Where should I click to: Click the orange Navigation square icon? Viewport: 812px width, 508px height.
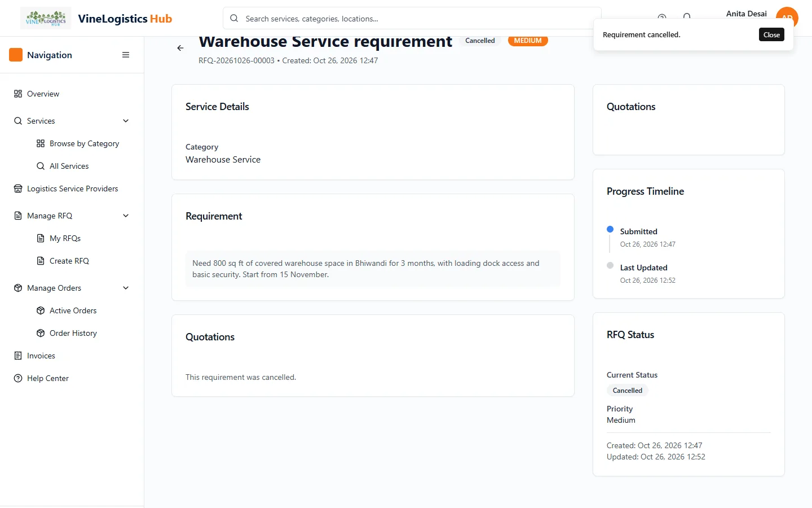coord(16,55)
